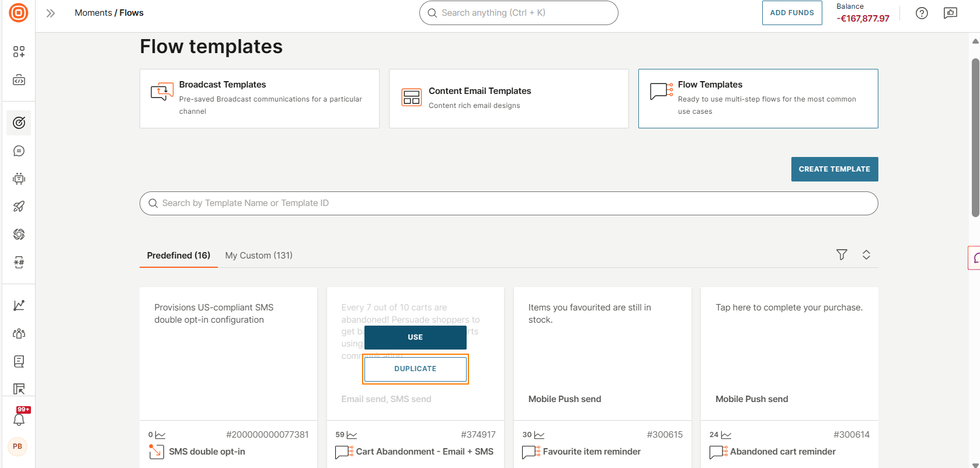Open the help question mark icon
This screenshot has width=980, height=468.
point(922,13)
